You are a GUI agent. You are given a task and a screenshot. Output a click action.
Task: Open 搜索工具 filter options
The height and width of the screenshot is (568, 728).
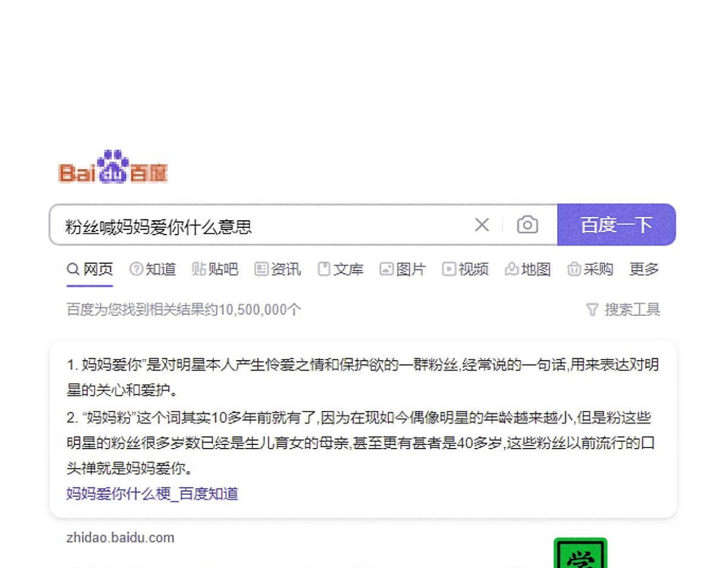624,310
